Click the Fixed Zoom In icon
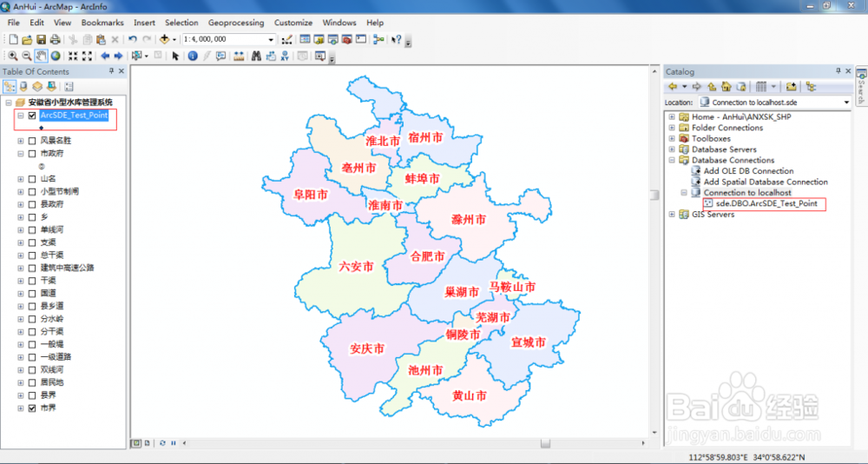868x464 pixels. pos(73,56)
